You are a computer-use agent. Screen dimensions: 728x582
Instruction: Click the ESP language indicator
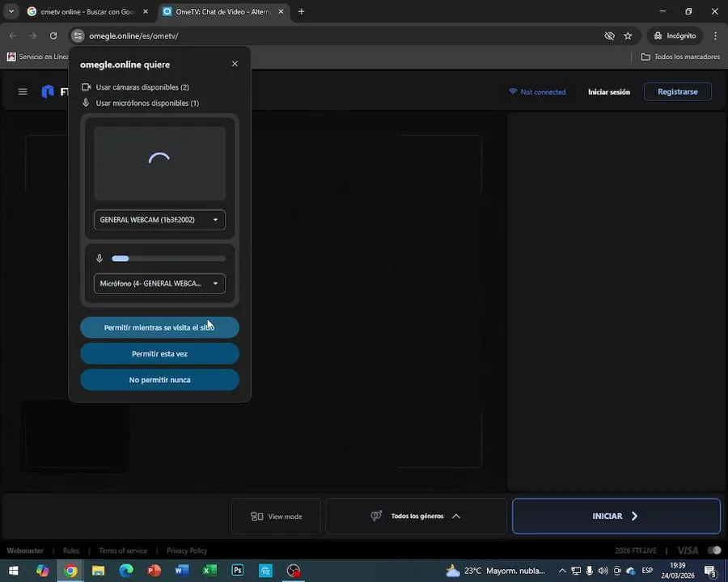coord(647,571)
